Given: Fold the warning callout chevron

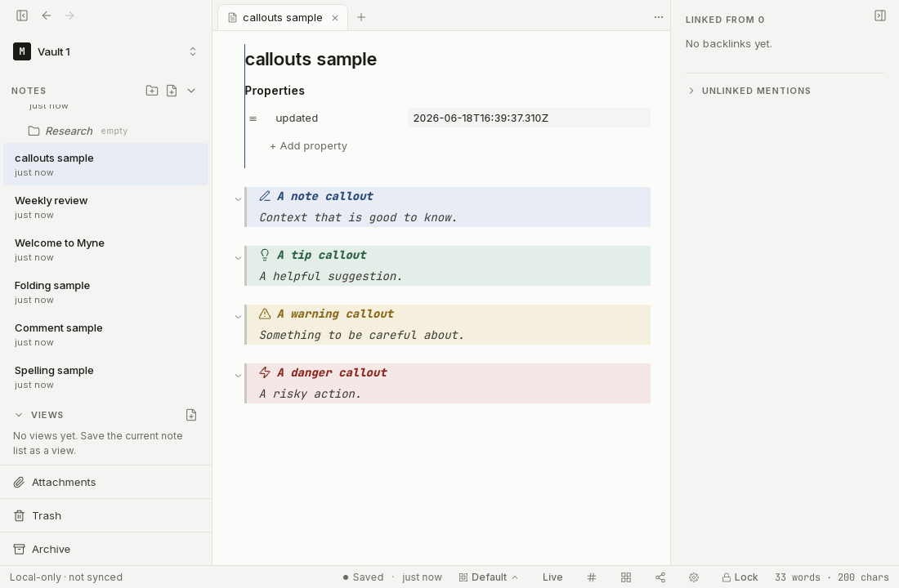Looking at the screenshot, I should [x=238, y=316].
